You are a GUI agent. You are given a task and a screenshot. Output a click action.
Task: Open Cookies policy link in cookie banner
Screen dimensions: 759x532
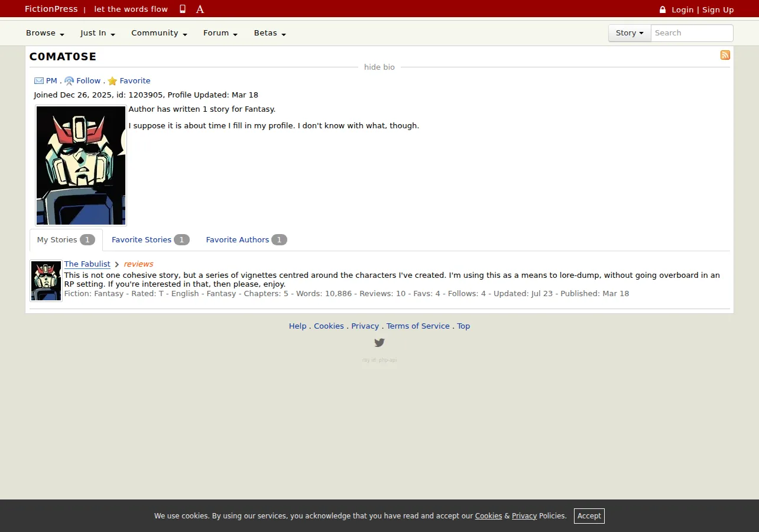489,516
